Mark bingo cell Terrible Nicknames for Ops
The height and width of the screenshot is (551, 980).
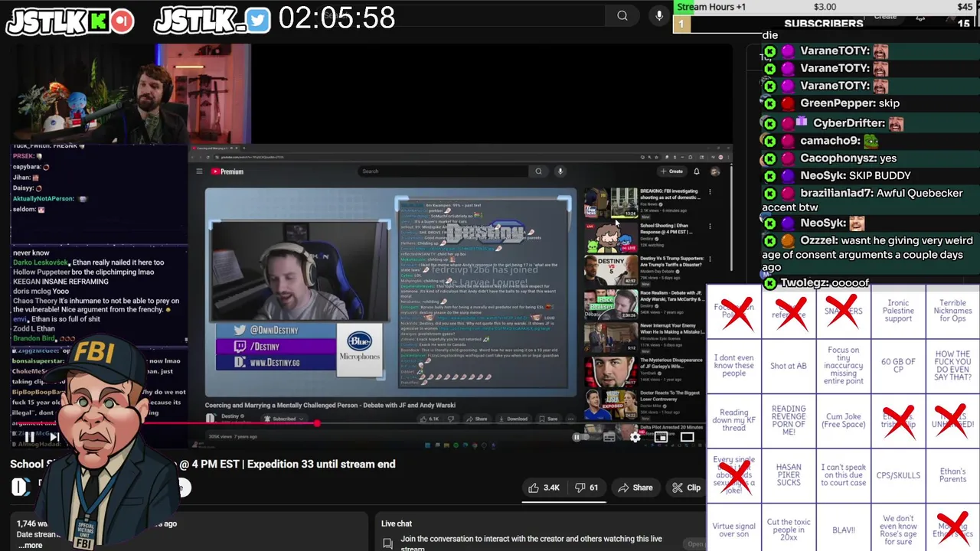952,311
